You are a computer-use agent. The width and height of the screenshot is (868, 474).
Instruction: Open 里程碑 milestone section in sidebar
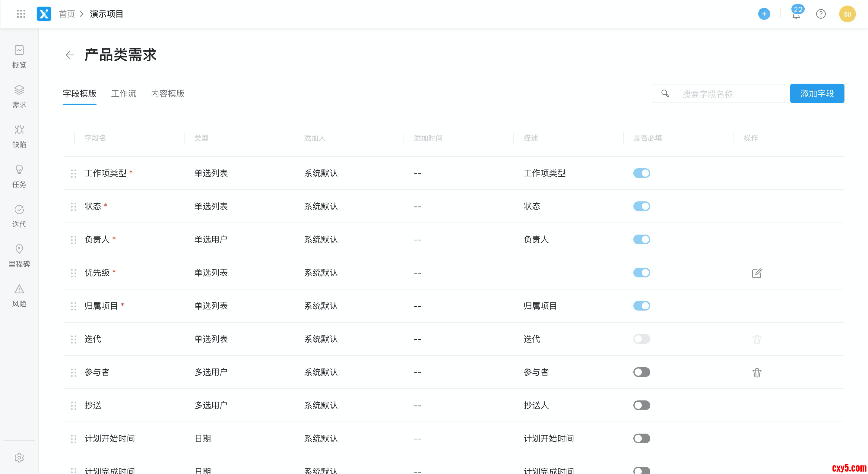(19, 255)
